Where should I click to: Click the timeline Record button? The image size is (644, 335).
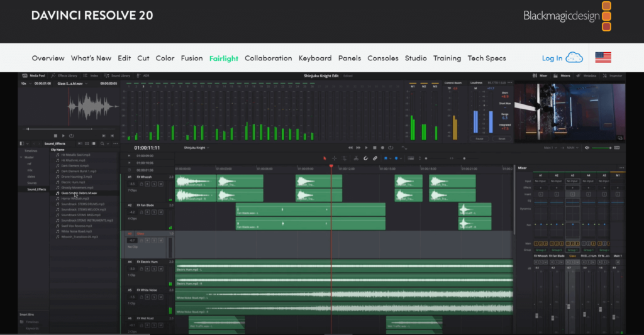point(382,147)
